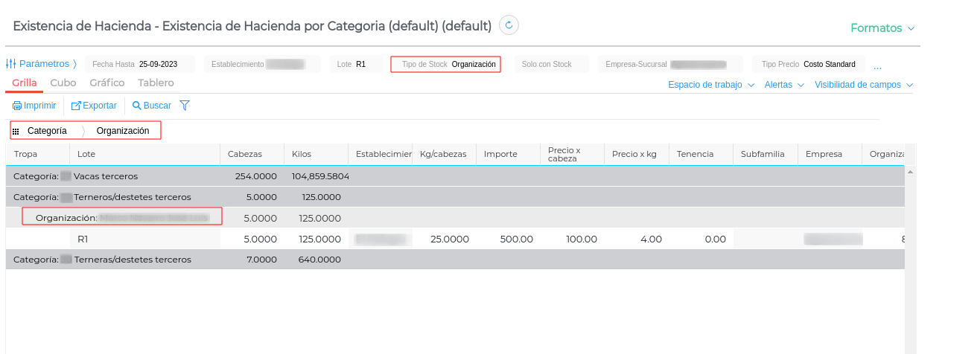This screenshot has height=354, width=980.
Task: Switch to the Cubo tab
Action: (x=63, y=83)
